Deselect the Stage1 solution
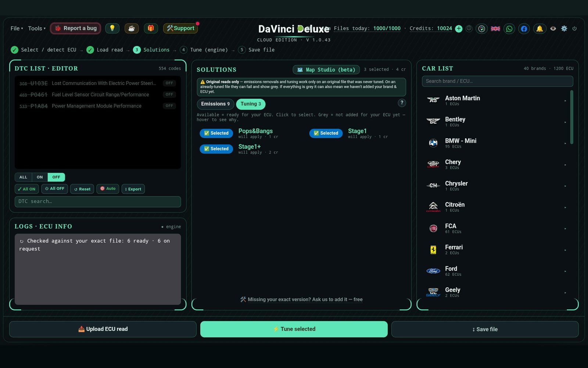The image size is (588, 368). click(326, 133)
